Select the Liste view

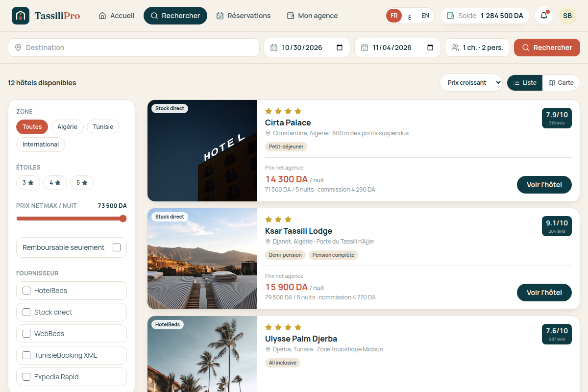tap(525, 83)
